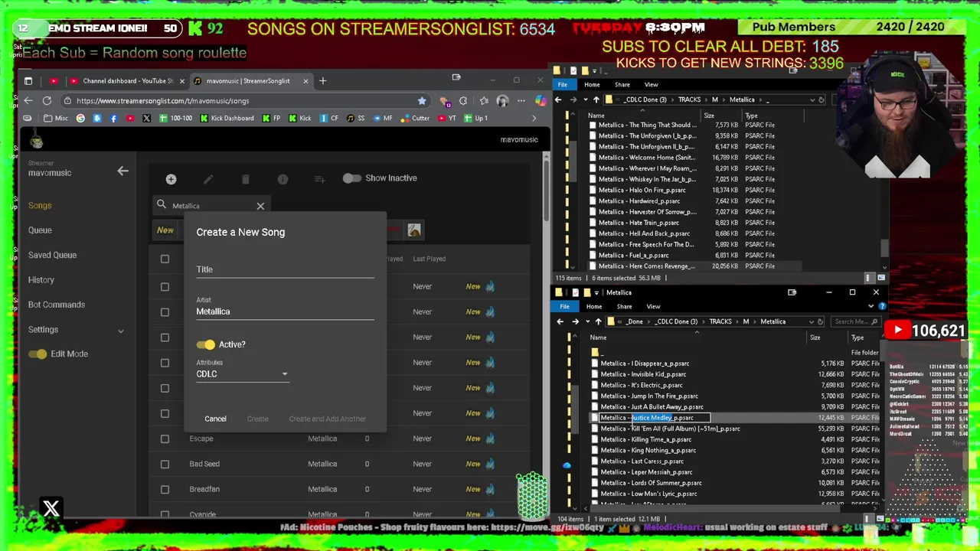Click the guitar attribute icon next to New filter
Image resolution: width=980 pixels, height=551 pixels.
tap(414, 230)
